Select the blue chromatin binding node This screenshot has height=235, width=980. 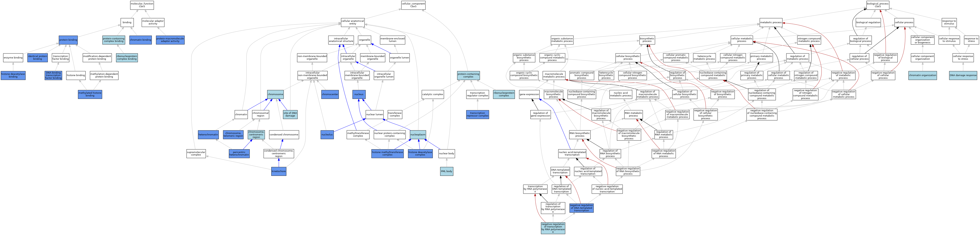[140, 40]
